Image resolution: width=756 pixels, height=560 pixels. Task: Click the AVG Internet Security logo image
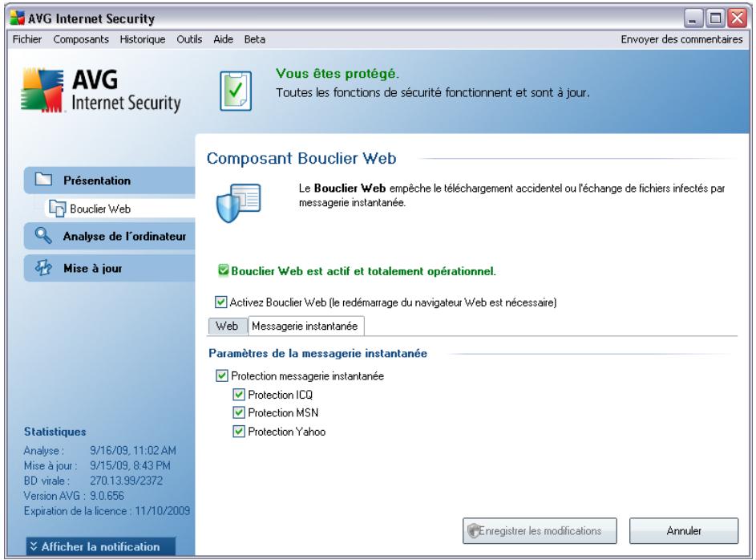(101, 91)
